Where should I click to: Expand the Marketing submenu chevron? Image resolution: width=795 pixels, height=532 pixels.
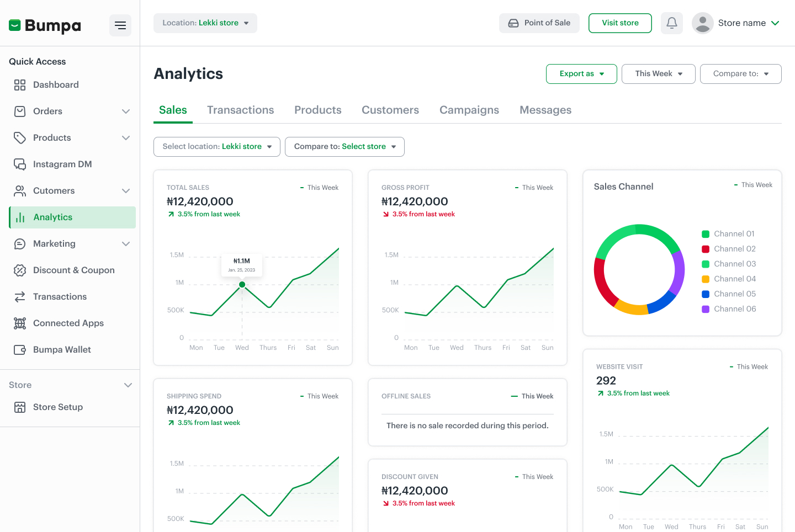tap(126, 244)
